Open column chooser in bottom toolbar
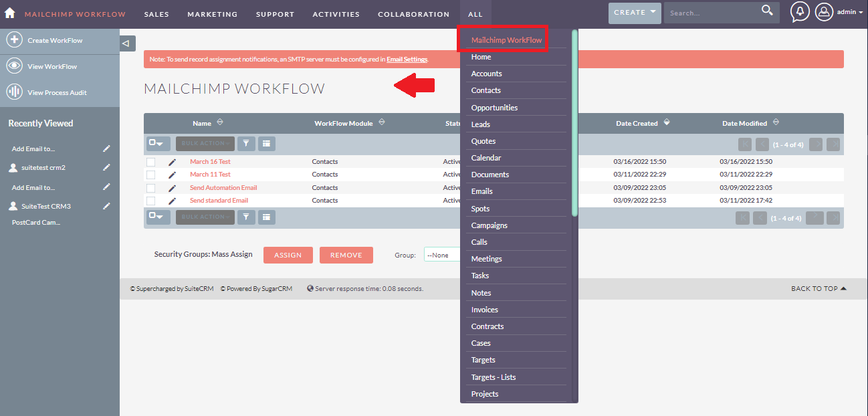 pyautogui.click(x=266, y=217)
